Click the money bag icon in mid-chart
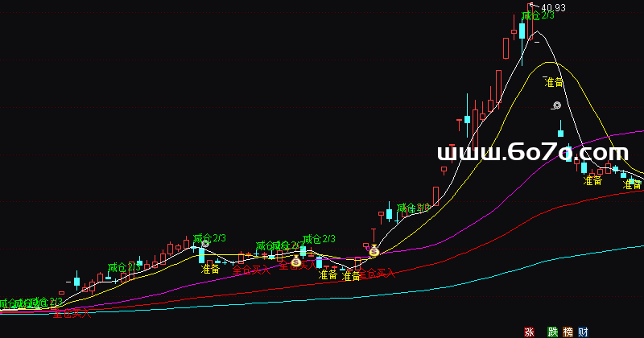The height and width of the screenshot is (338, 644). [x=295, y=262]
